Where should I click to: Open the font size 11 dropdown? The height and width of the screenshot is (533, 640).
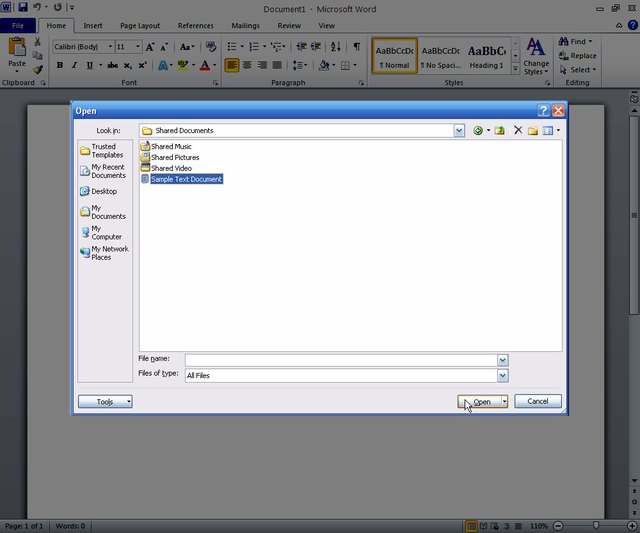(x=138, y=47)
